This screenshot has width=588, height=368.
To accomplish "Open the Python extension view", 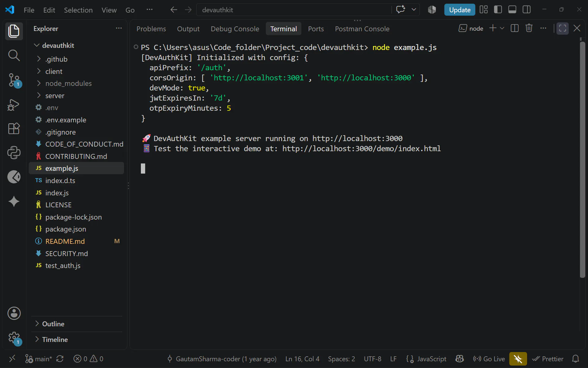I will [14, 152].
